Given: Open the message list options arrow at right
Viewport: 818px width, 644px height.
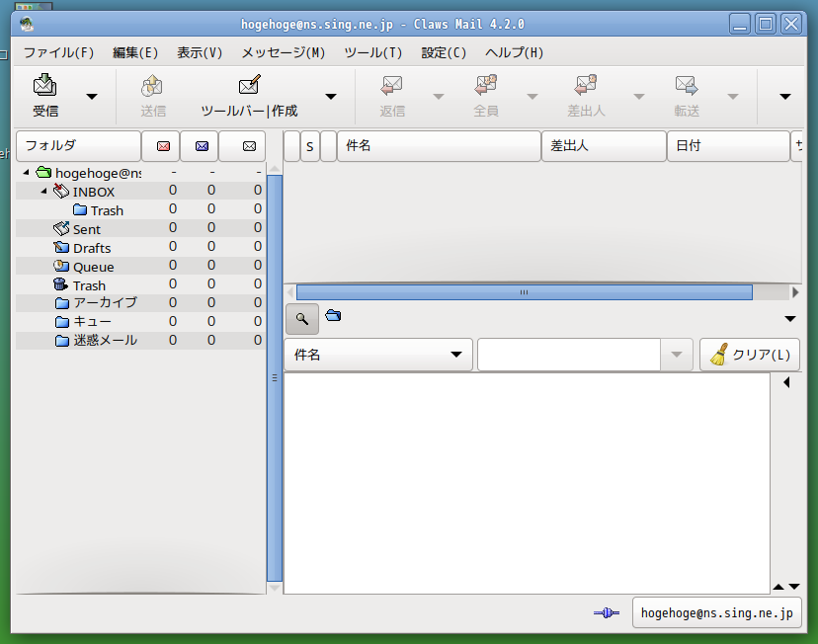Looking at the screenshot, I should click(789, 319).
